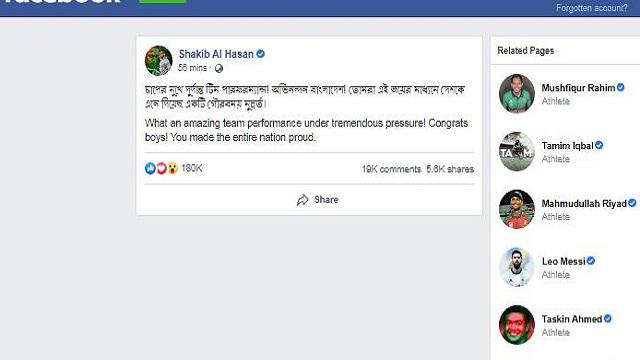Viewport: 640px width, 360px height.
Task: Click the Wow reaction emoji icon
Action: coord(173,168)
